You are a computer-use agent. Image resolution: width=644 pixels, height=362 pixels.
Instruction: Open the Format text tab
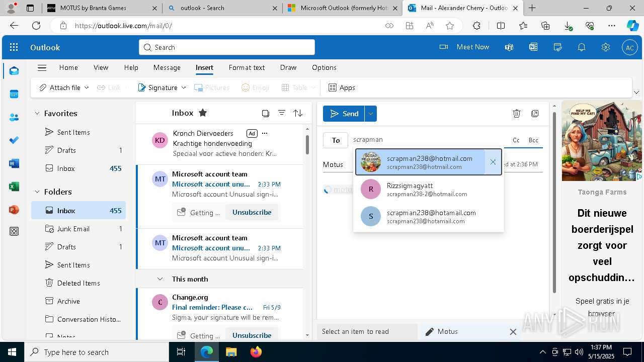247,67
